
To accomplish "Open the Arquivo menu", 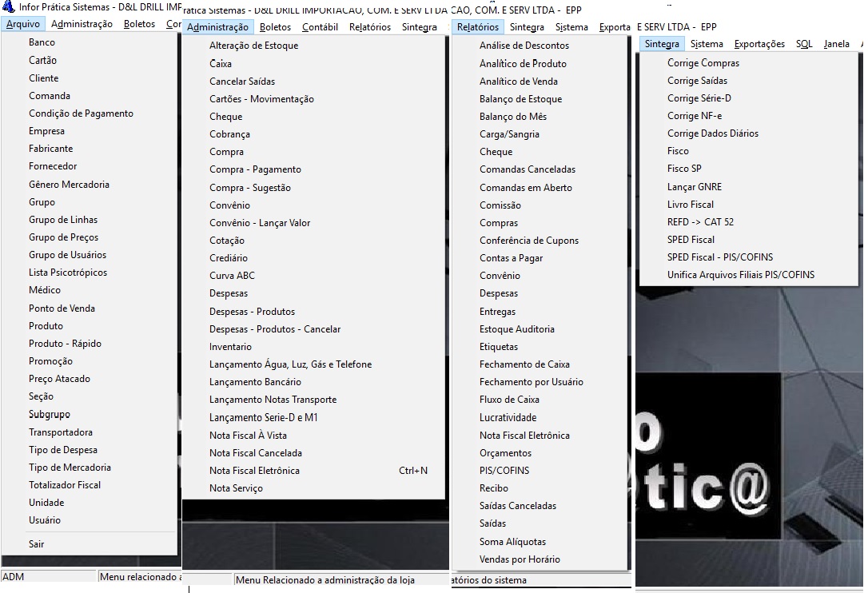I will point(23,24).
